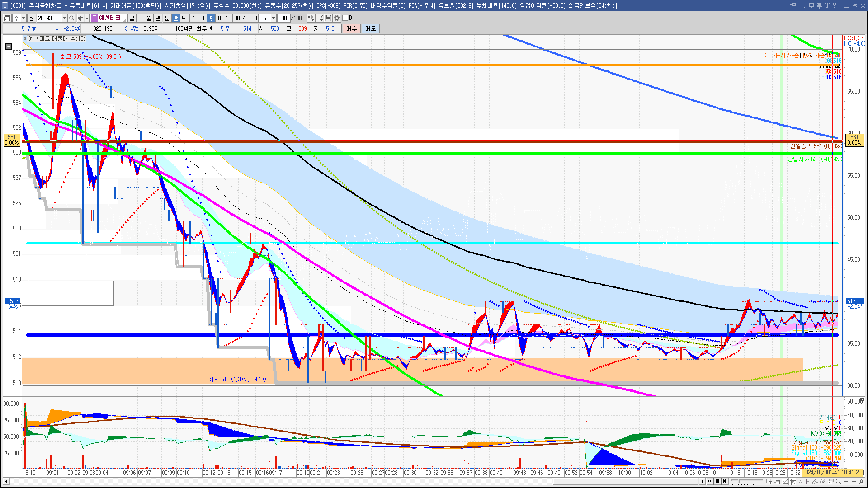Viewport: 868px width, 488px height.
Task: Click the speaker sound icon in toolbar
Action: coord(80,18)
